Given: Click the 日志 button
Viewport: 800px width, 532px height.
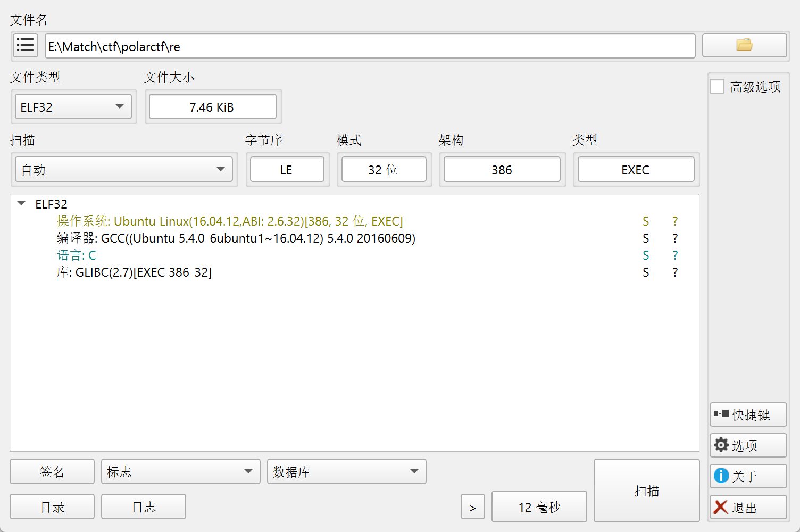Looking at the screenshot, I should coord(144,506).
